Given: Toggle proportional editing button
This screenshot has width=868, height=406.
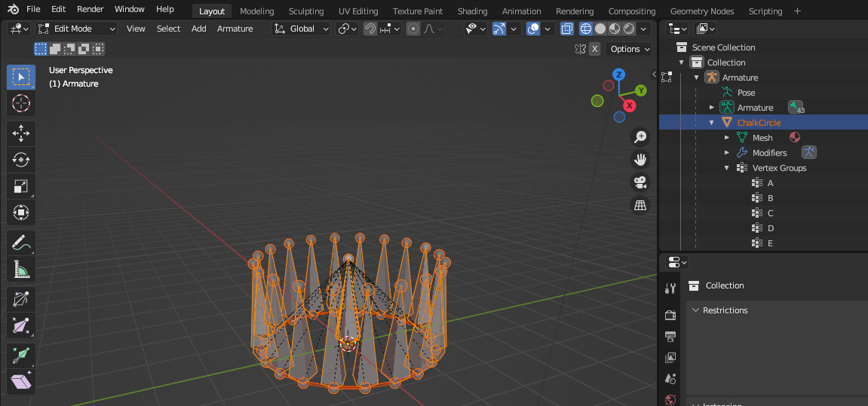Looking at the screenshot, I should coord(413,29).
